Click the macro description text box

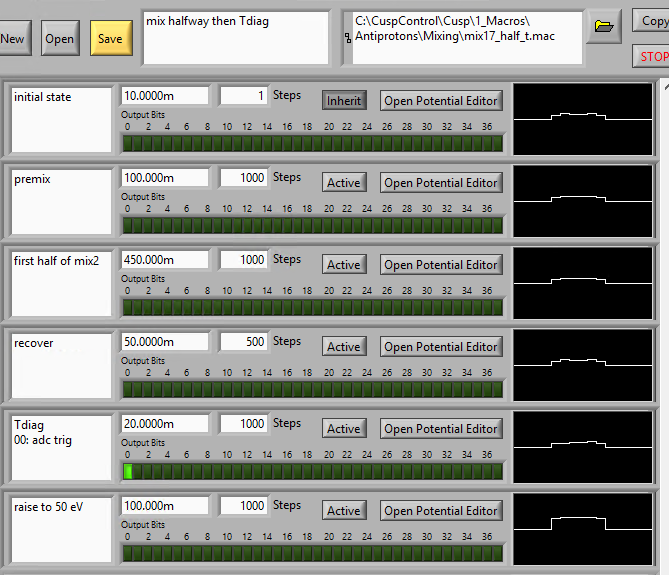[x=236, y=38]
